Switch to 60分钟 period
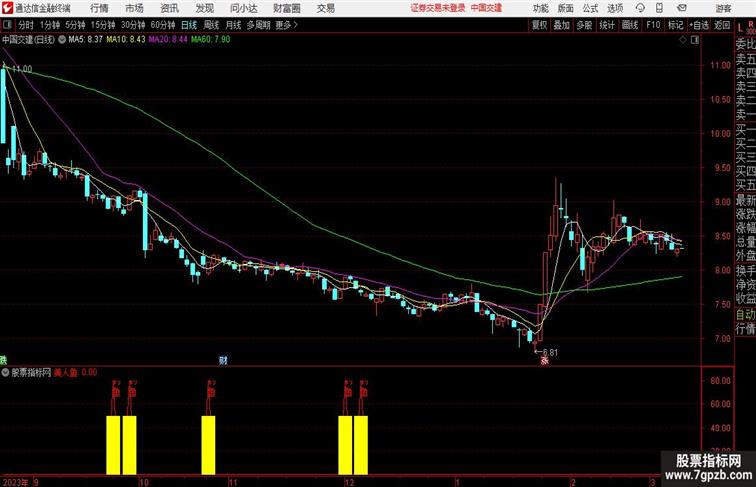The height and width of the screenshot is (487, 756). tap(162, 25)
